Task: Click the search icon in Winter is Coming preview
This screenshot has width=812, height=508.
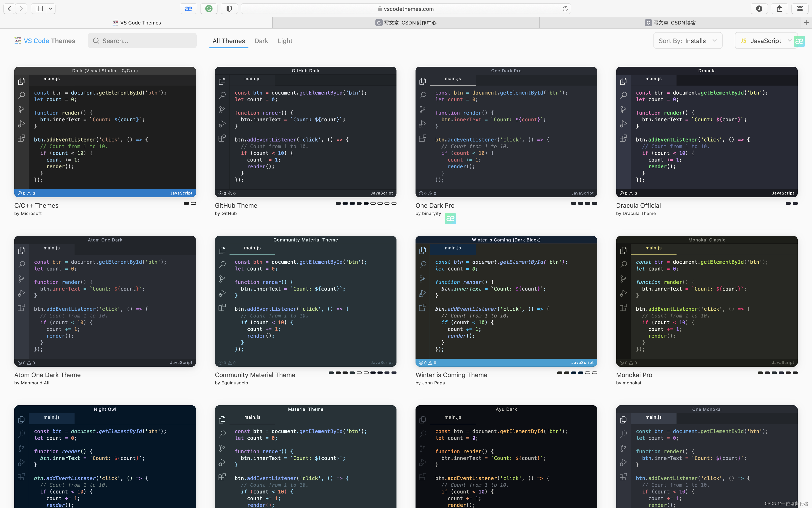Action: (423, 265)
